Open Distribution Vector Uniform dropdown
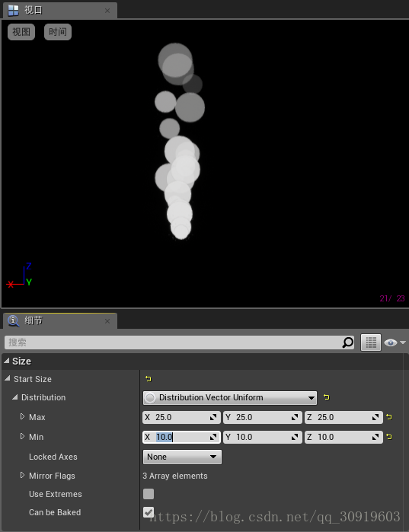 coord(230,397)
